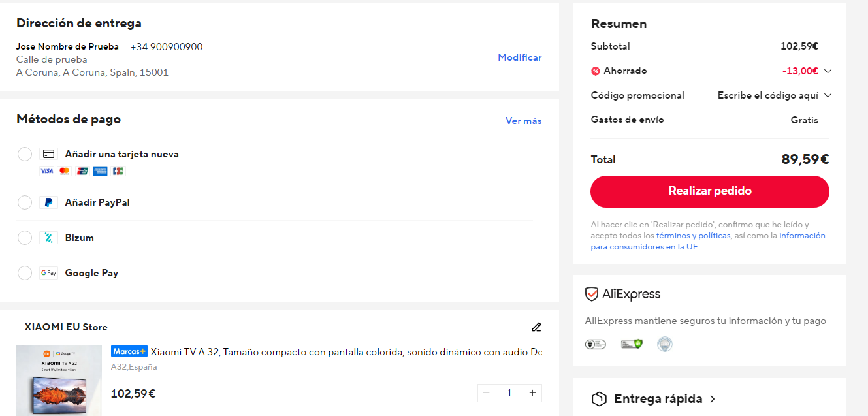Click the Marcas+ badge on product
The width and height of the screenshot is (868, 416).
tap(129, 351)
